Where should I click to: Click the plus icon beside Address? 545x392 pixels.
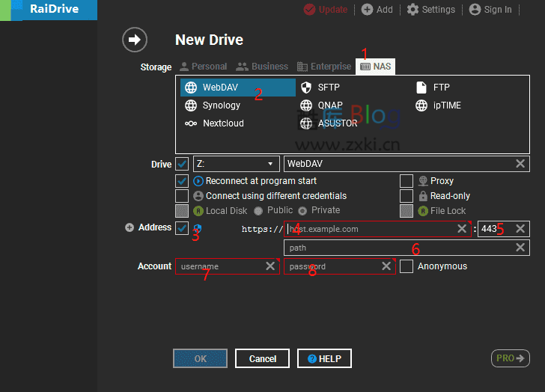[130, 227]
